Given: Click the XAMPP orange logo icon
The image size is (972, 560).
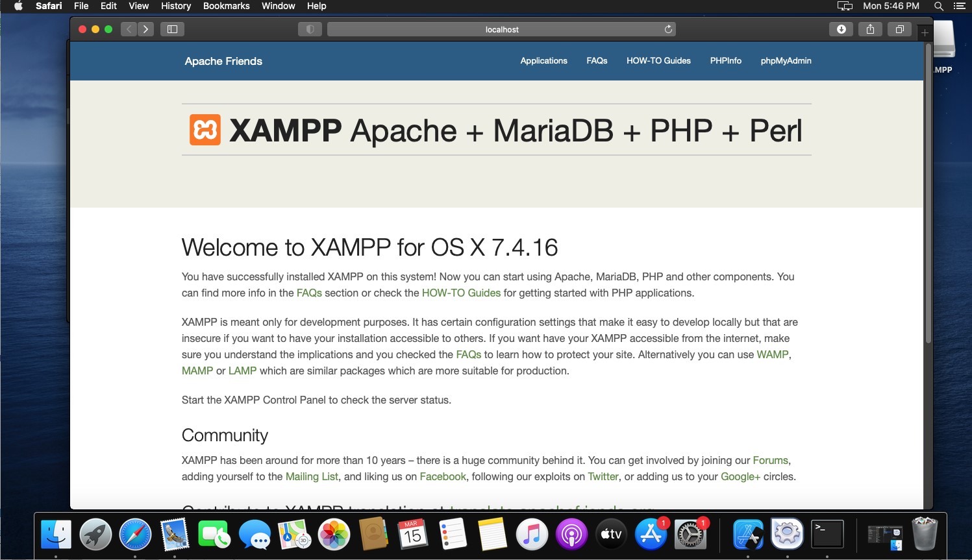Looking at the screenshot, I should [205, 130].
